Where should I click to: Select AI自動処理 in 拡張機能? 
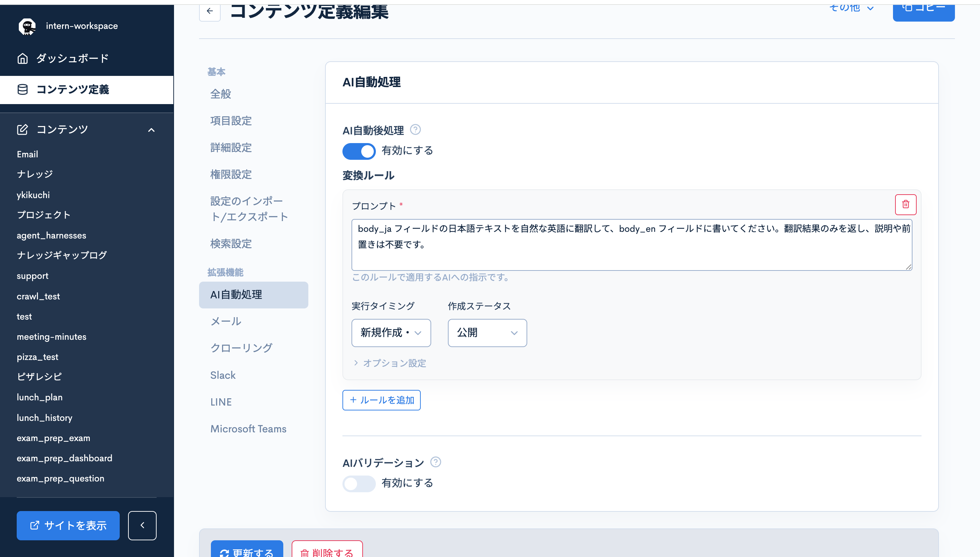point(253,295)
